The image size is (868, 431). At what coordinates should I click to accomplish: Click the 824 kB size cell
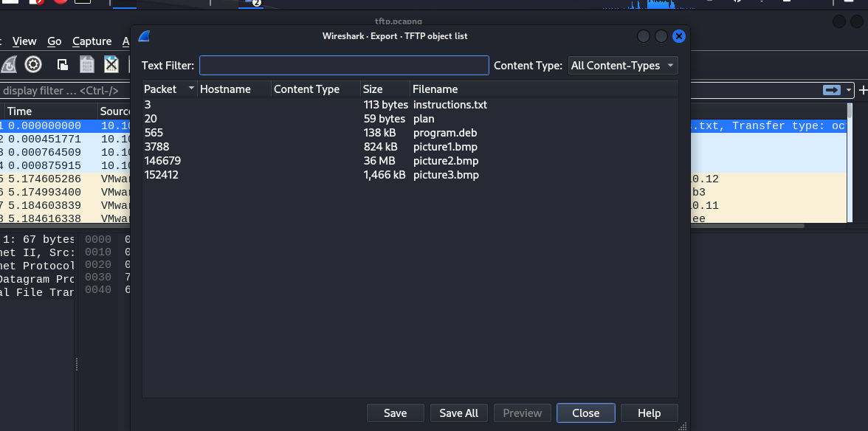point(380,147)
